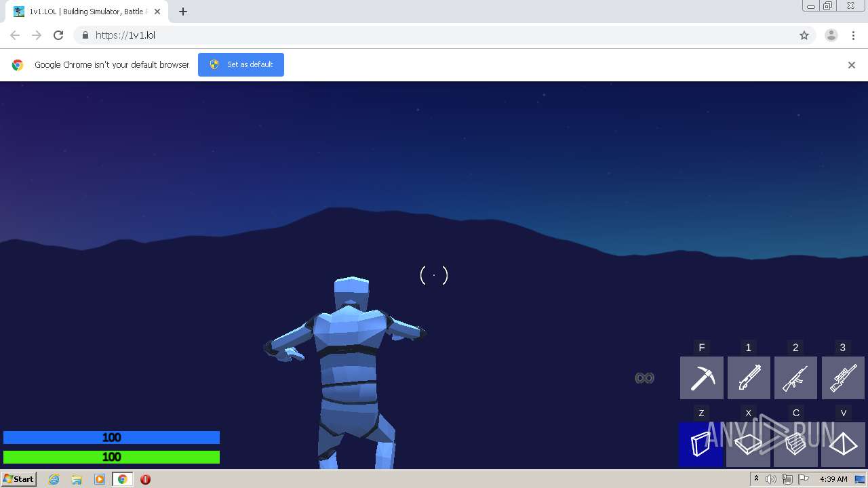Open media player from taskbar

tap(100, 479)
